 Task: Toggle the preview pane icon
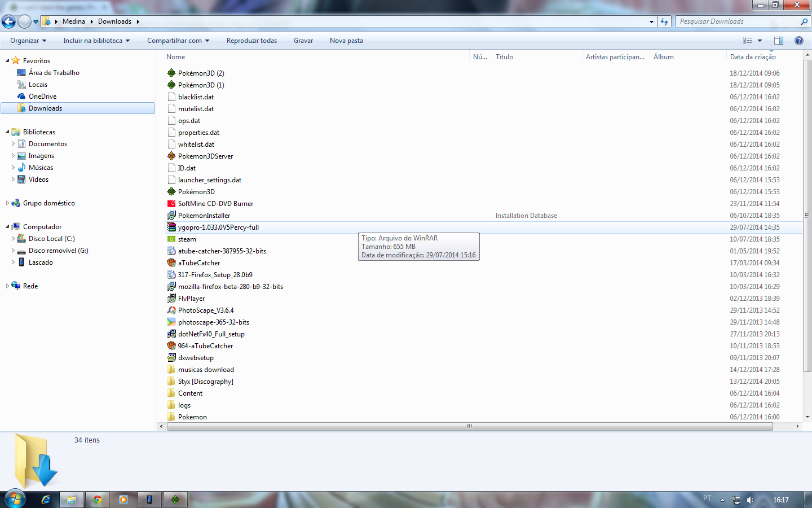pos(779,41)
